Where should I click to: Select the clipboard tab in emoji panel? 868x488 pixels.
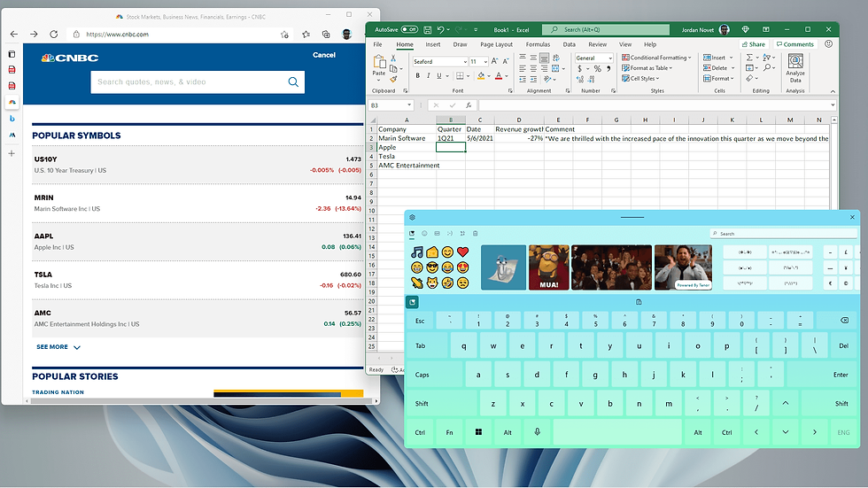pos(475,234)
